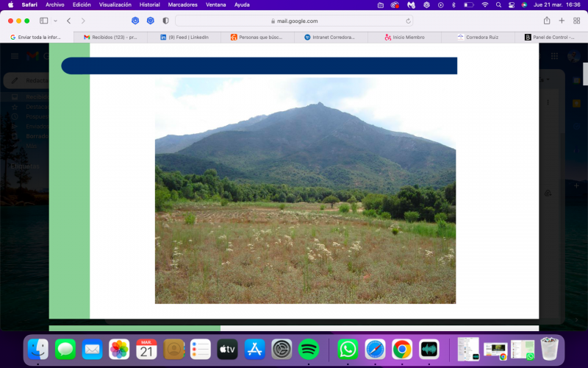The width and height of the screenshot is (588, 368).
Task: Open the Apple menu
Action: click(x=10, y=5)
